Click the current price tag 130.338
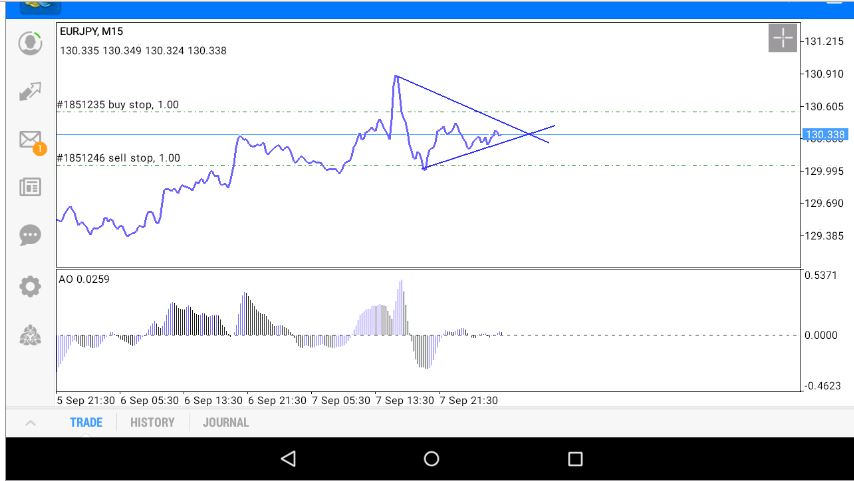 pyautogui.click(x=825, y=135)
